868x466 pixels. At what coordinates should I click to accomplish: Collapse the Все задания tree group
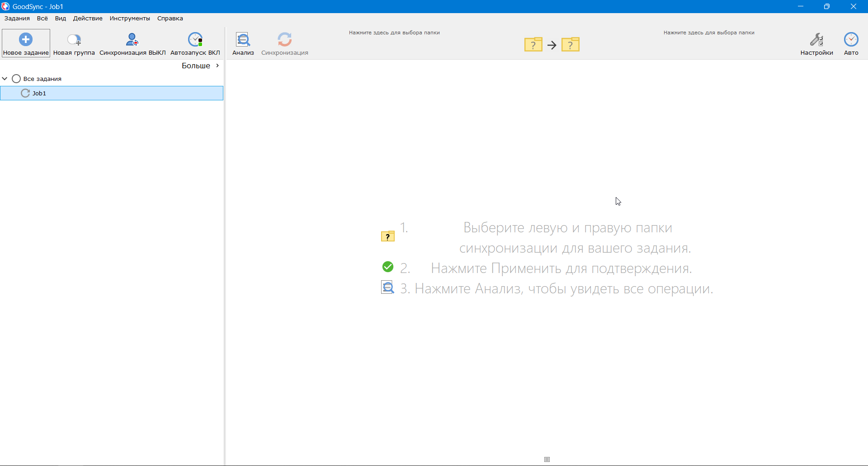[5, 79]
